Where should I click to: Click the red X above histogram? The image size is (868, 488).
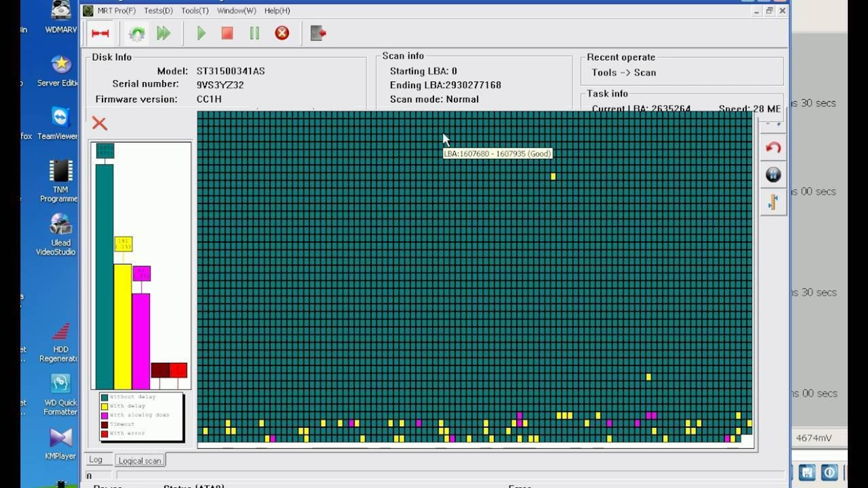pos(99,123)
